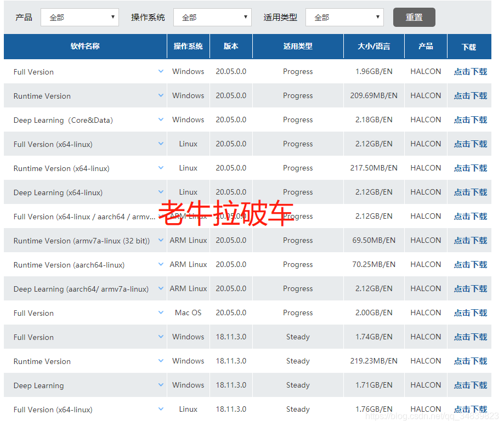This screenshot has width=504, height=426.
Task: Select "Runtime Version (armv7a-linux (32 bit))" name
Action: coord(82,241)
